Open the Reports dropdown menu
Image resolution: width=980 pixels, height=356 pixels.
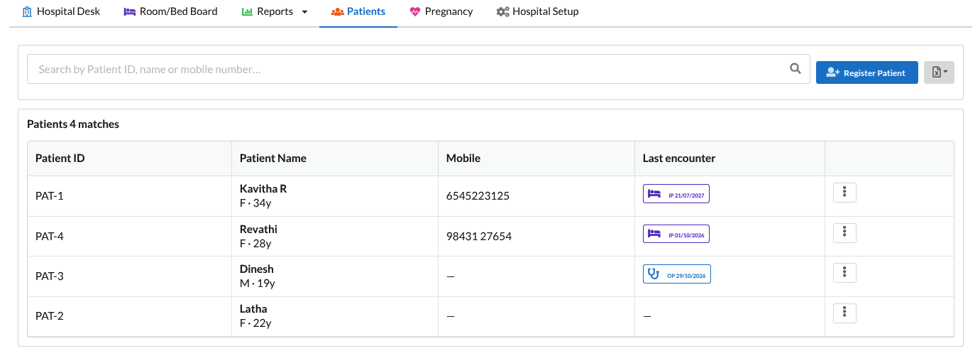275,11
